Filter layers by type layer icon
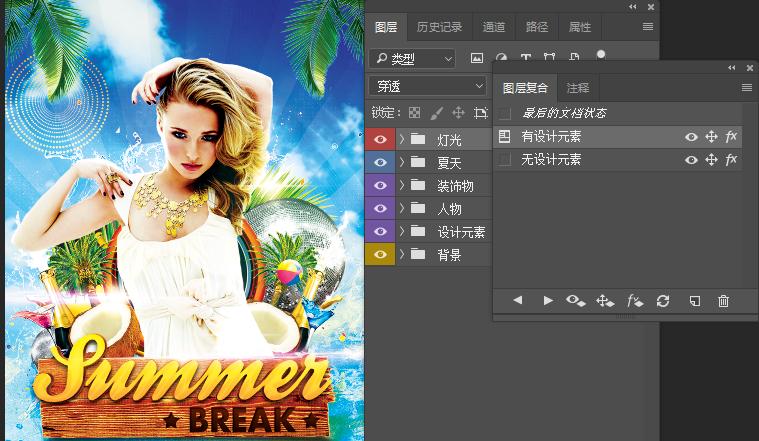Screen dimensions: 759x441 pyautogui.click(x=526, y=57)
